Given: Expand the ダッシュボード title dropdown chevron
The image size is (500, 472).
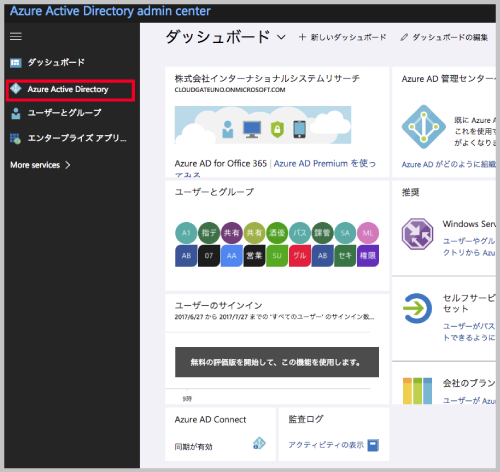Looking at the screenshot, I should click(282, 37).
